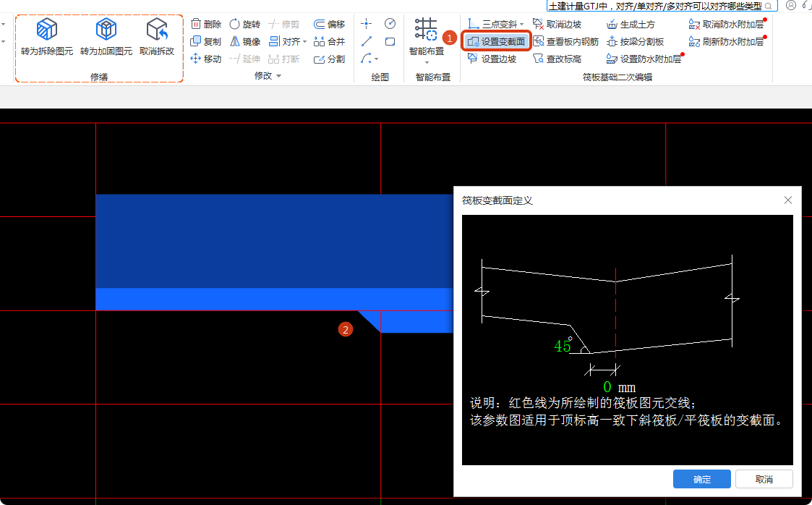This screenshot has height=505, width=812.
Task: Select the 旋转 rotate tool
Action: point(244,25)
